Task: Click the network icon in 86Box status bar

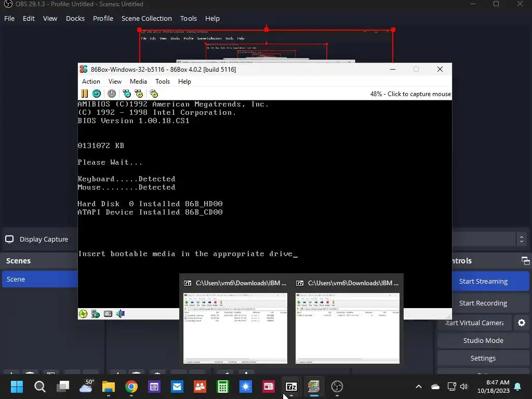Action: pyautogui.click(x=96, y=314)
